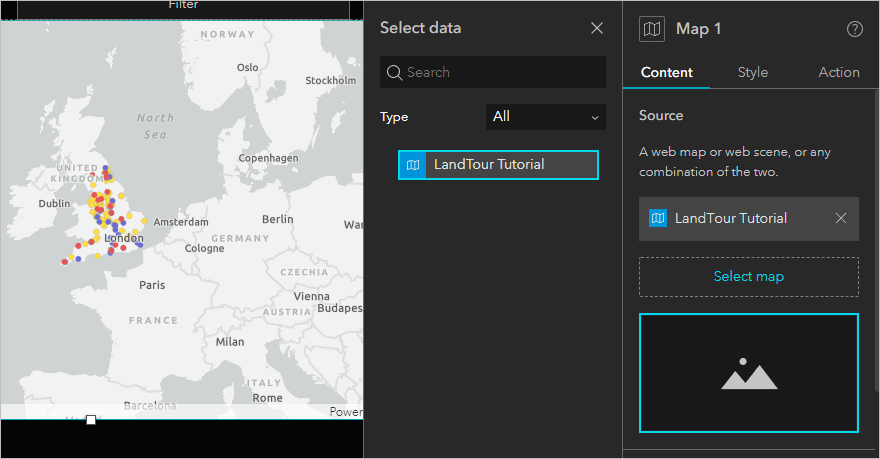The height and width of the screenshot is (459, 880).
Task: Click the Powered by attribution text
Action: click(x=346, y=411)
